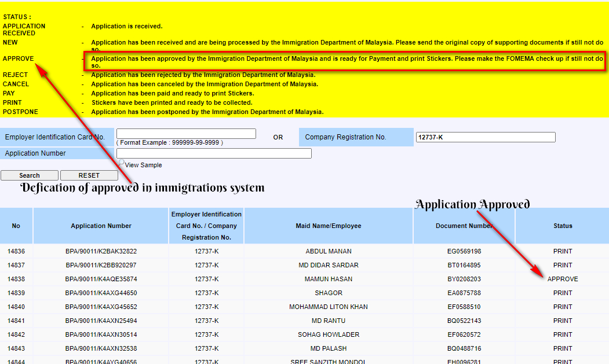This screenshot has width=609, height=364.
Task: Click the REJECT status legend label
Action: [x=15, y=75]
